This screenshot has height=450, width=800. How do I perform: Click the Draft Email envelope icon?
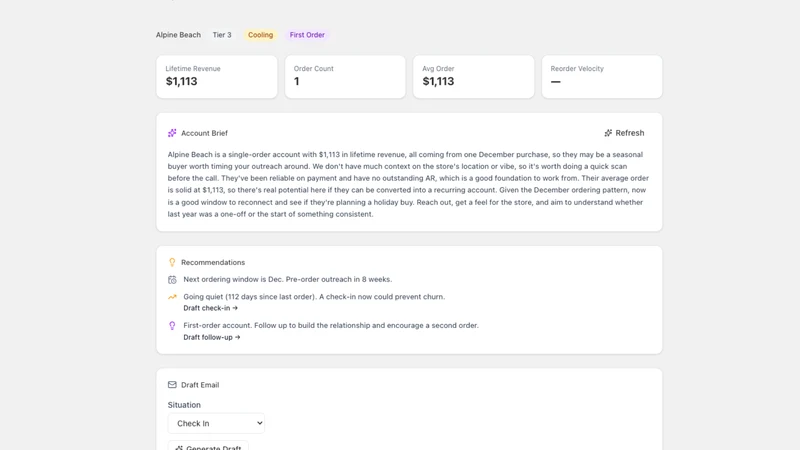pyautogui.click(x=172, y=385)
